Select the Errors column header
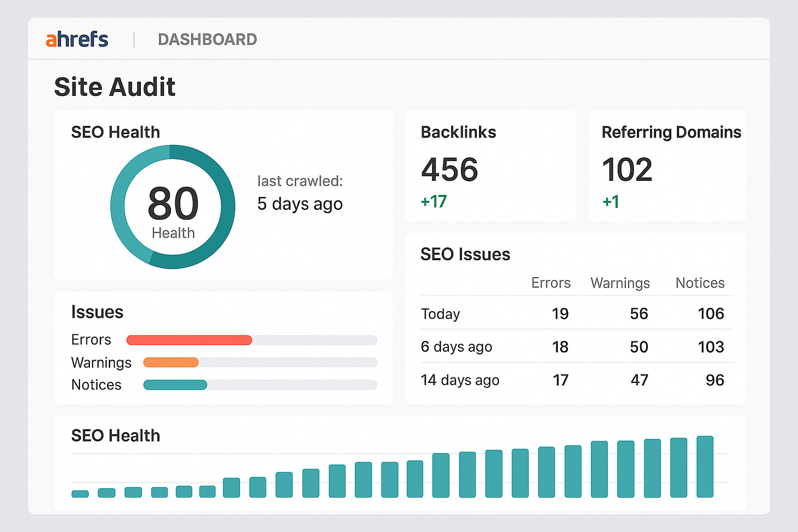 551,283
